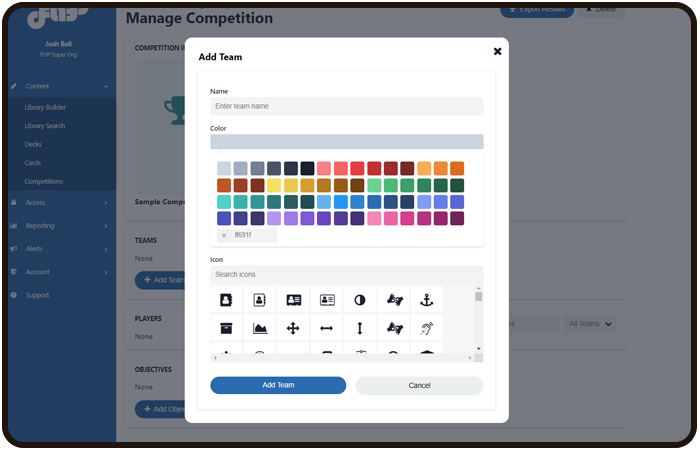This screenshot has width=700, height=450.
Task: Select the sign language icon beside the anchor
Action: tap(394, 300)
